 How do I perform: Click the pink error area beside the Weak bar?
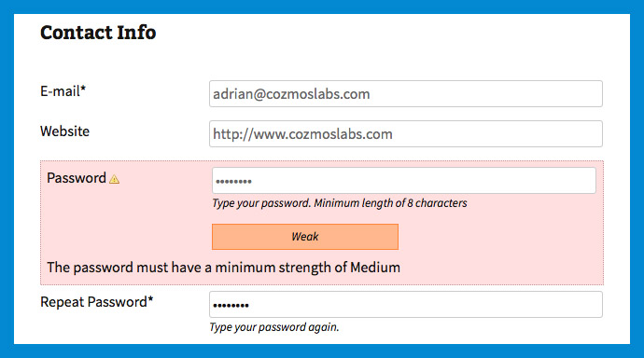[x=499, y=237]
